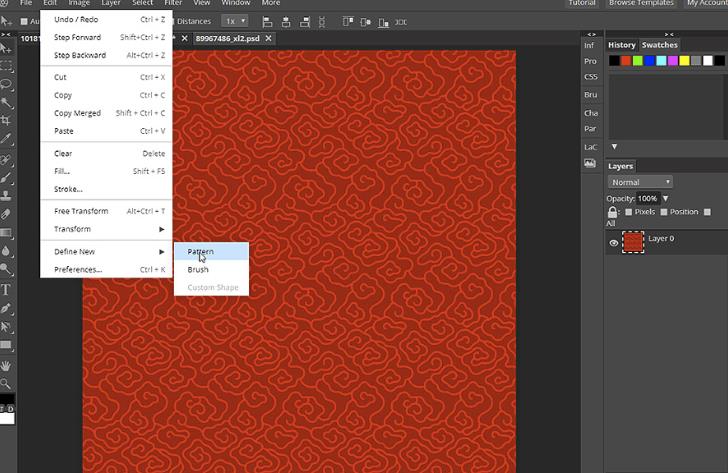
Task: Hide Layer 0 with the eye icon
Action: point(614,243)
